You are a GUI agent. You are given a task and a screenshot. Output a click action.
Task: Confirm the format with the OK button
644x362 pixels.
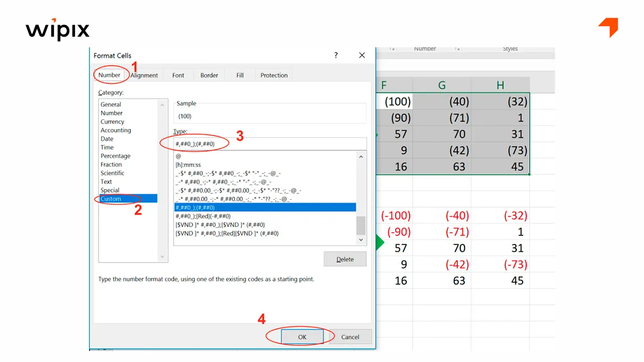pos(302,337)
